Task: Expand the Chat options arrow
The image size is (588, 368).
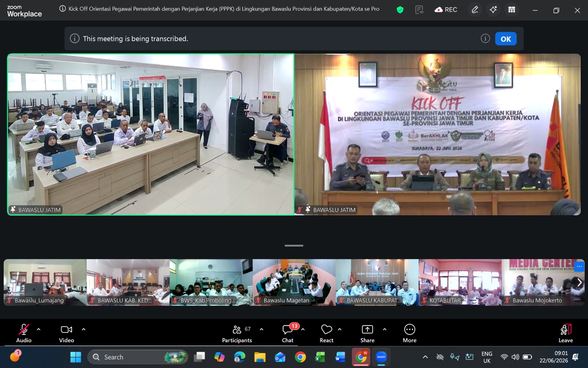Action: pos(303,329)
